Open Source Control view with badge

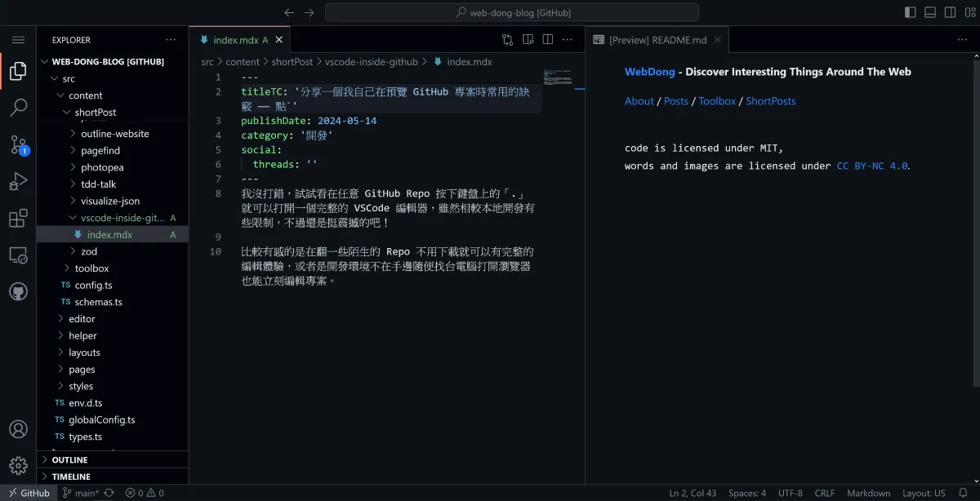click(18, 145)
